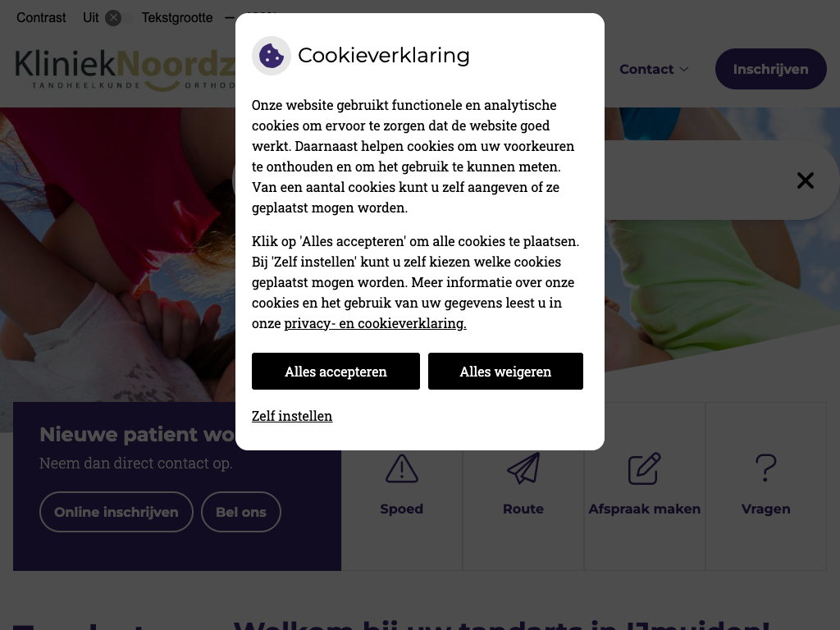Viewport: 840px width, 630px height.
Task: Open Route via paper plane icon
Action: [x=523, y=468]
